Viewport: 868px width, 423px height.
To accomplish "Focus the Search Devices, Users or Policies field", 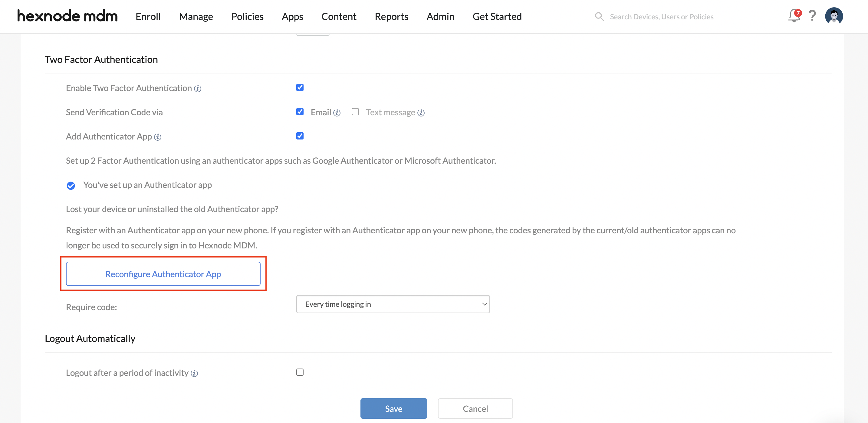I will pos(662,17).
